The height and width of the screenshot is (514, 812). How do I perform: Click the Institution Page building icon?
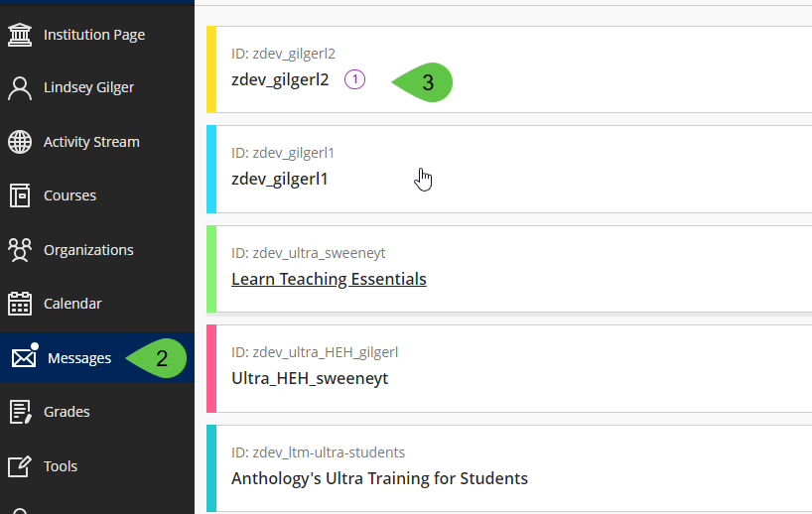(20, 35)
